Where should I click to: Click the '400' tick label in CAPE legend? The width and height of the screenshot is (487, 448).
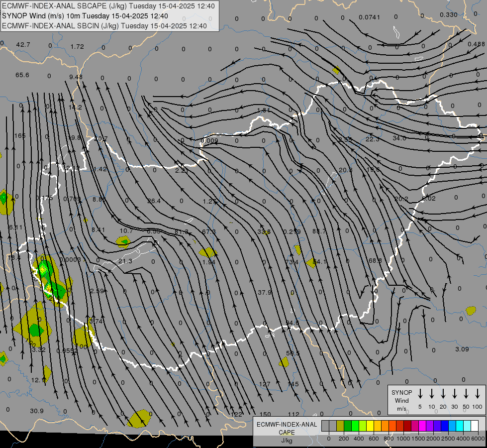tap(359, 439)
